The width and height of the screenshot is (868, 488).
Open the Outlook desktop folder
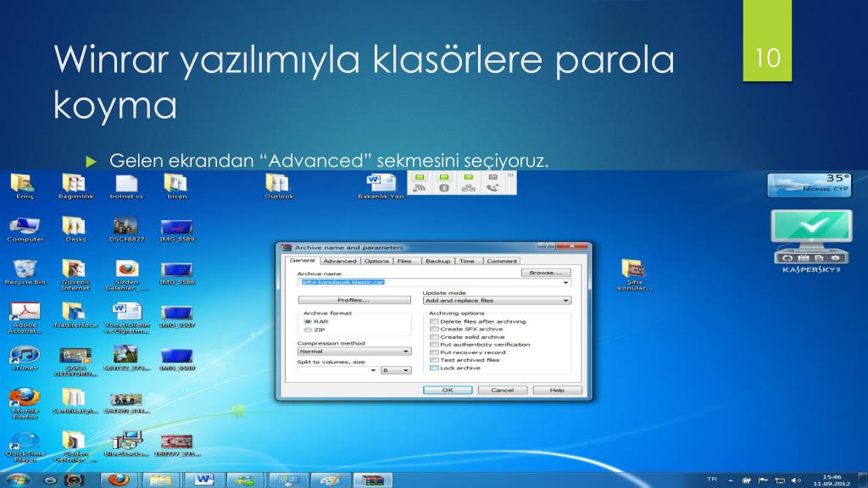[278, 186]
